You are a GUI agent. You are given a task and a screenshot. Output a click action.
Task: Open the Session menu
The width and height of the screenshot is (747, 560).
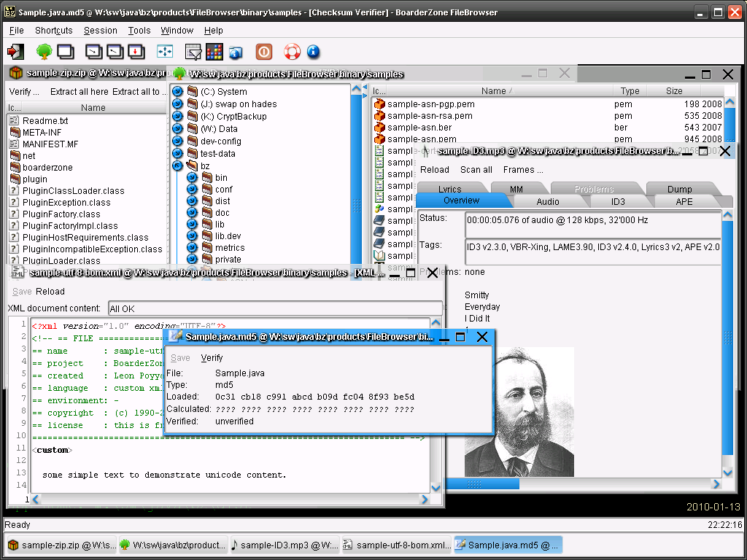[x=101, y=31]
